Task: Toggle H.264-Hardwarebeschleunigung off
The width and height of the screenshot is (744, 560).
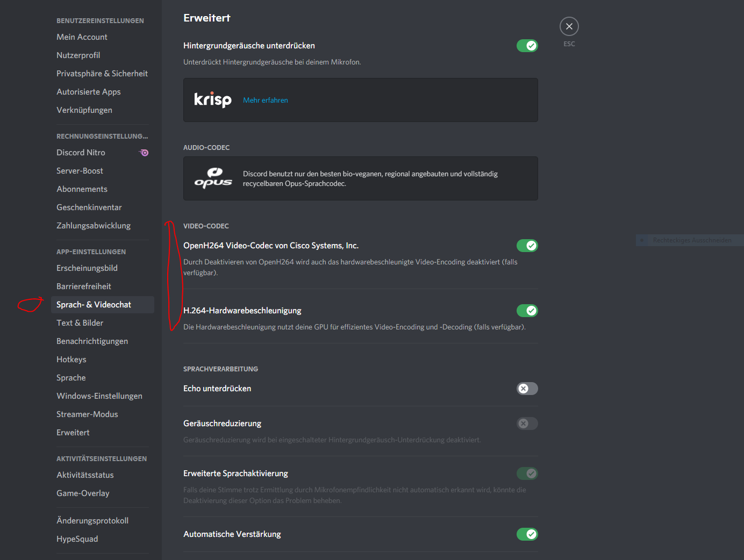Action: (x=527, y=311)
